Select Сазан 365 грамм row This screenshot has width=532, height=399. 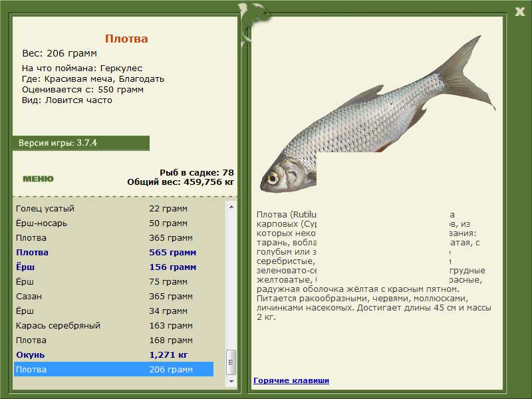pyautogui.click(x=114, y=296)
